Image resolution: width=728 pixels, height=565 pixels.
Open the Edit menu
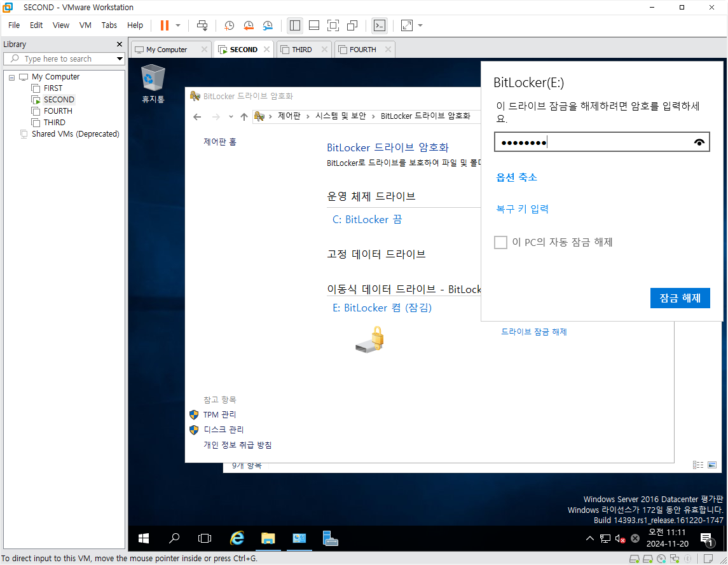[x=36, y=25]
